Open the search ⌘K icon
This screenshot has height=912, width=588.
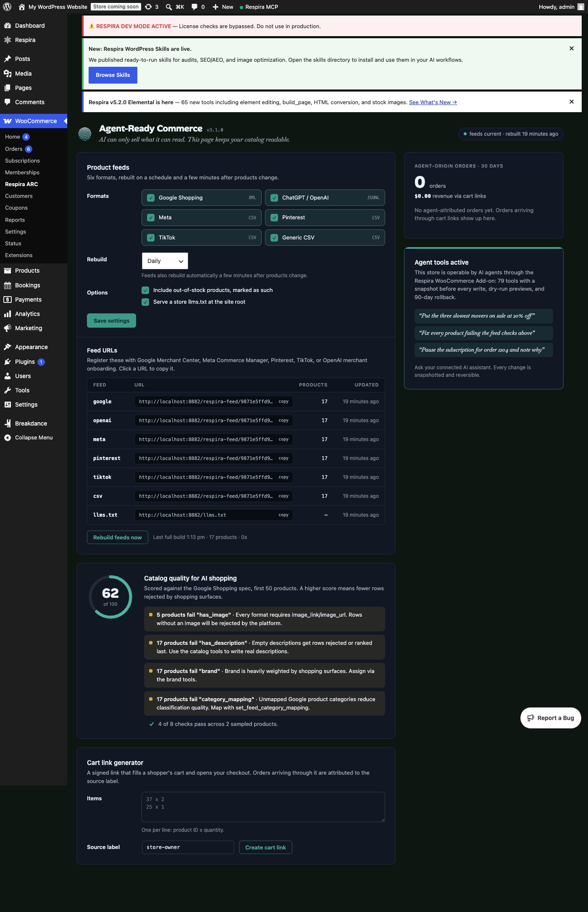tap(168, 7)
